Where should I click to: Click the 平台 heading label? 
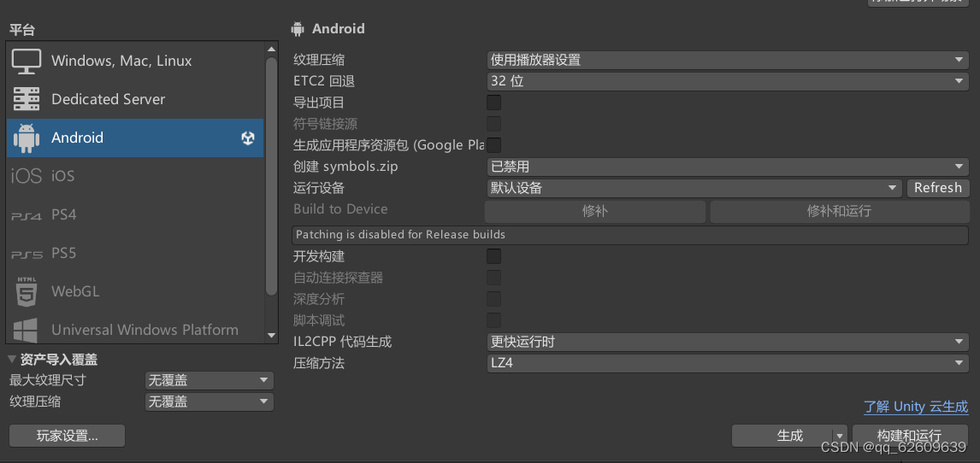tap(22, 29)
